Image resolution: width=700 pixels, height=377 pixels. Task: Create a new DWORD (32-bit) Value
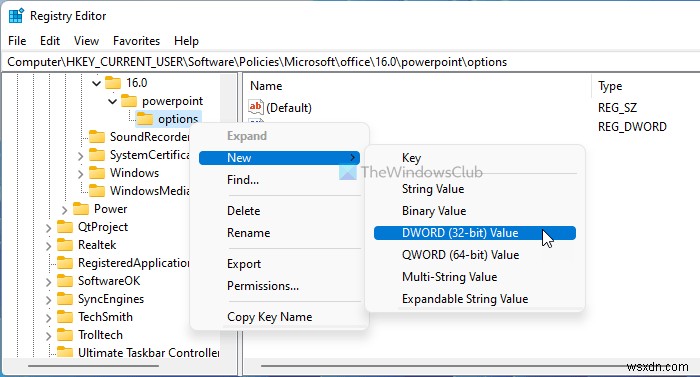[475, 233]
